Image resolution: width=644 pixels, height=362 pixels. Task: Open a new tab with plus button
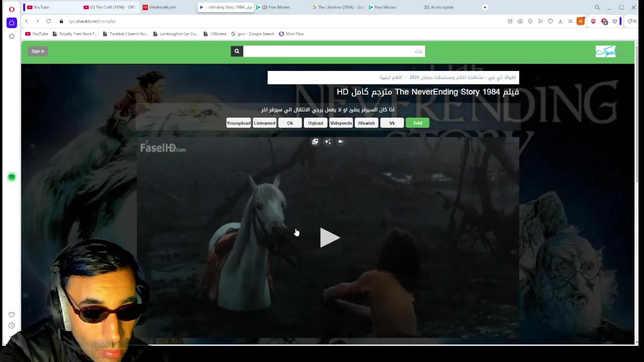485,8
